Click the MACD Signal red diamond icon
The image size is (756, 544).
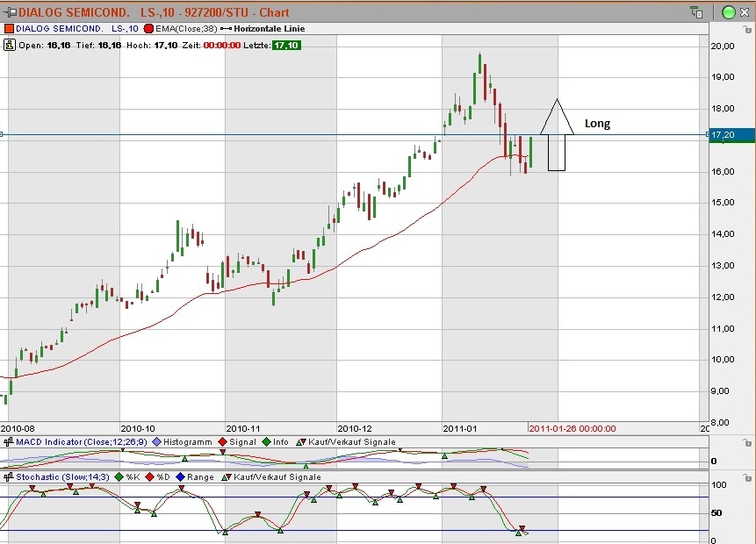click(x=222, y=442)
